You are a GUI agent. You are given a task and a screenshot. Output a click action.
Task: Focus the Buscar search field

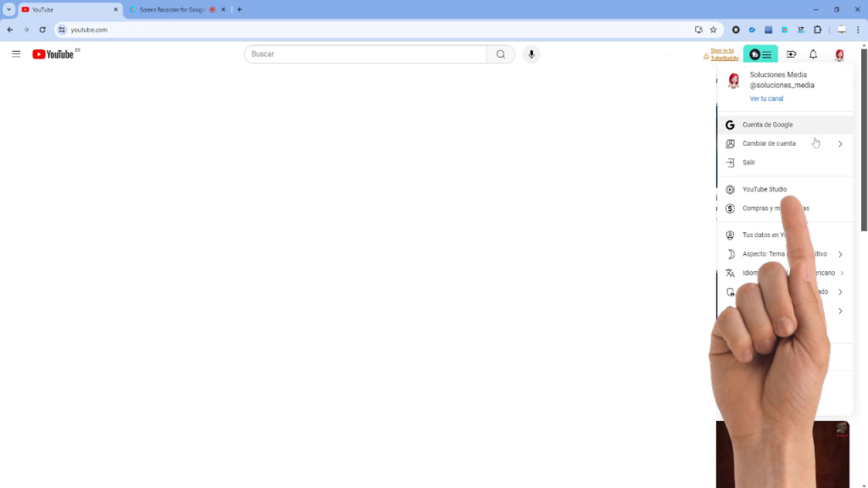364,54
